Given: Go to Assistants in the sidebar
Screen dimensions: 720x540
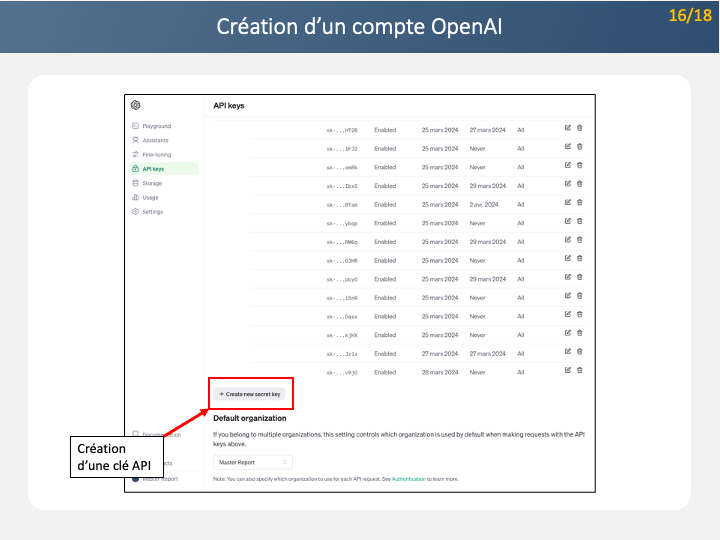Looking at the screenshot, I should pos(155,140).
